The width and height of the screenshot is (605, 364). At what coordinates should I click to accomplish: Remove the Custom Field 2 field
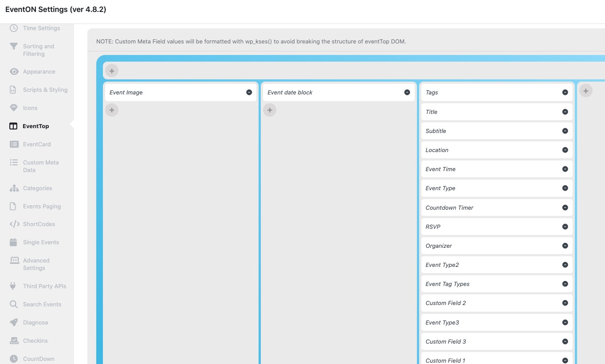(x=565, y=303)
